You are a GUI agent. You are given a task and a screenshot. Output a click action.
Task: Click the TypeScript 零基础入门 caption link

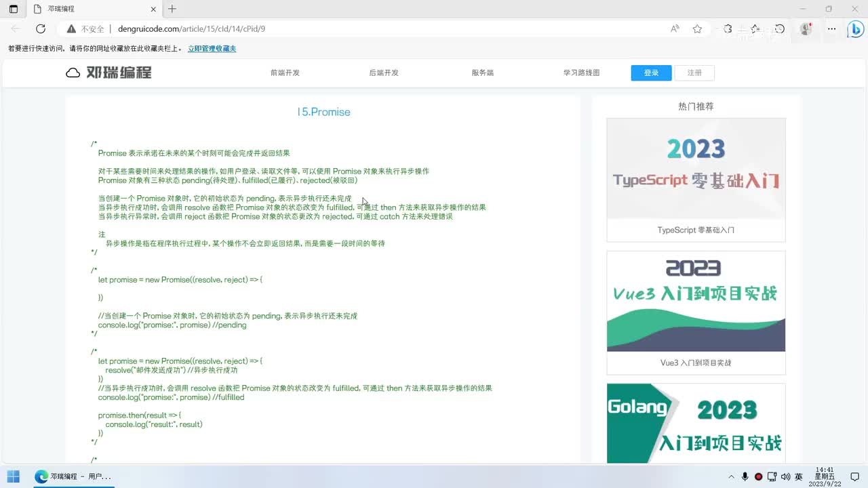pos(696,230)
